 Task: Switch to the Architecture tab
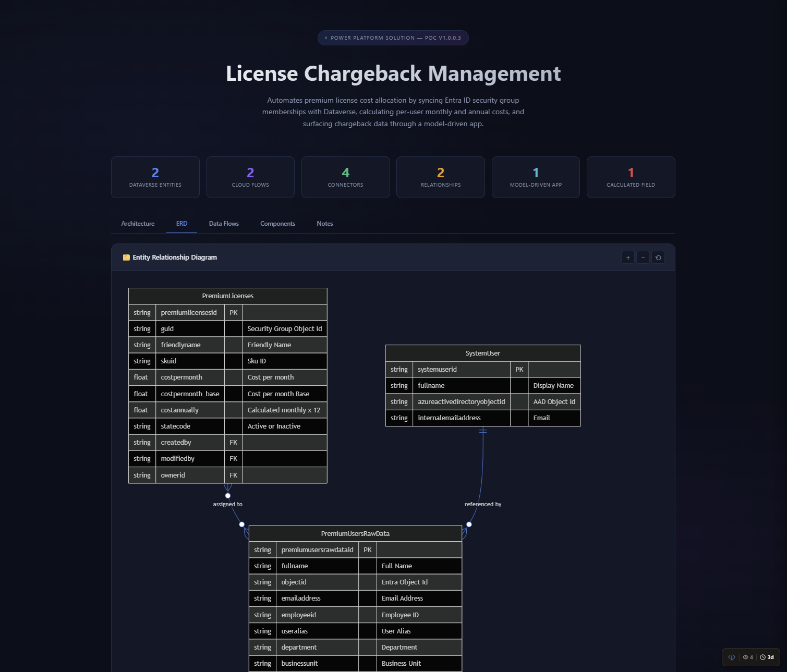click(x=137, y=223)
